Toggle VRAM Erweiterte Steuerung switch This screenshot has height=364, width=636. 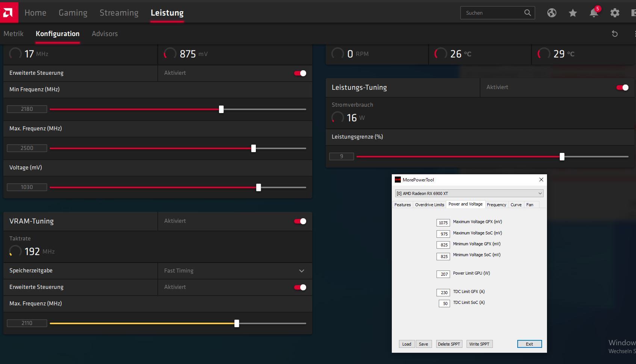point(300,287)
